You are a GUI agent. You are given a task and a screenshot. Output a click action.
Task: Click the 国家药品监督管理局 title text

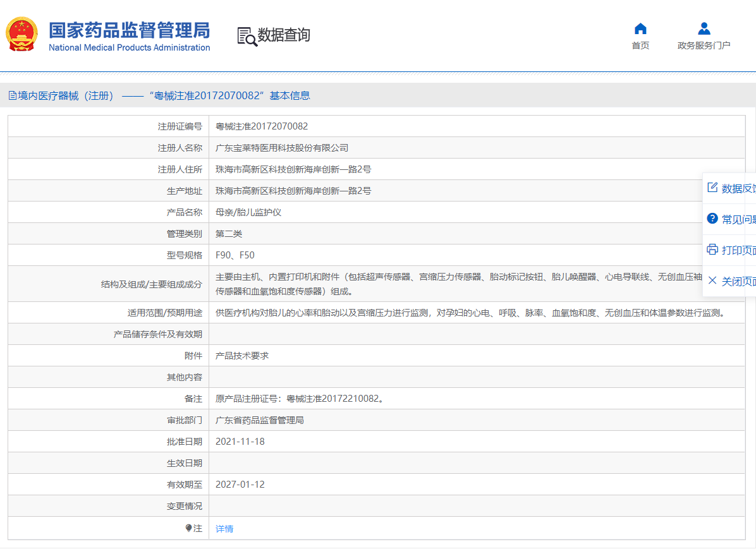pos(129,30)
